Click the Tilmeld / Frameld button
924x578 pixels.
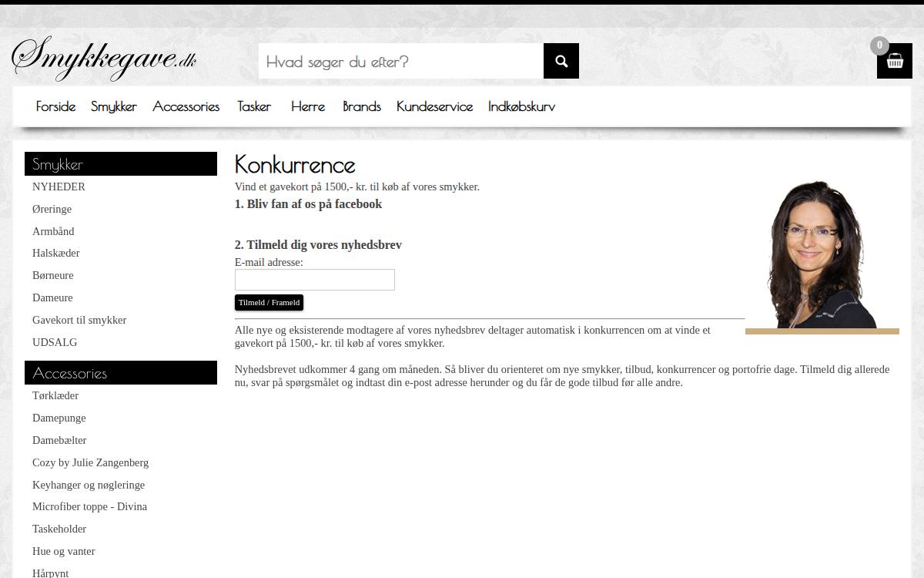269,303
